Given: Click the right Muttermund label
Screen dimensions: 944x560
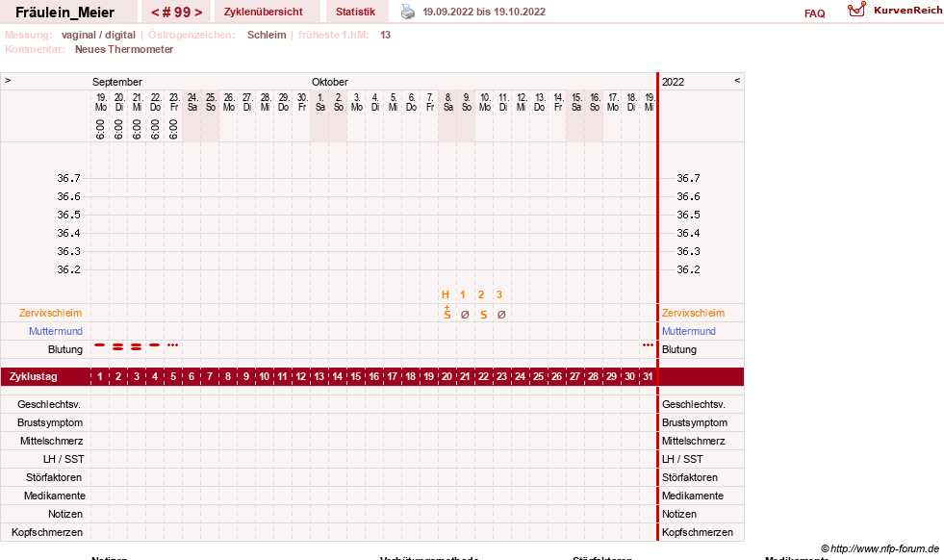Looking at the screenshot, I should [x=689, y=331].
